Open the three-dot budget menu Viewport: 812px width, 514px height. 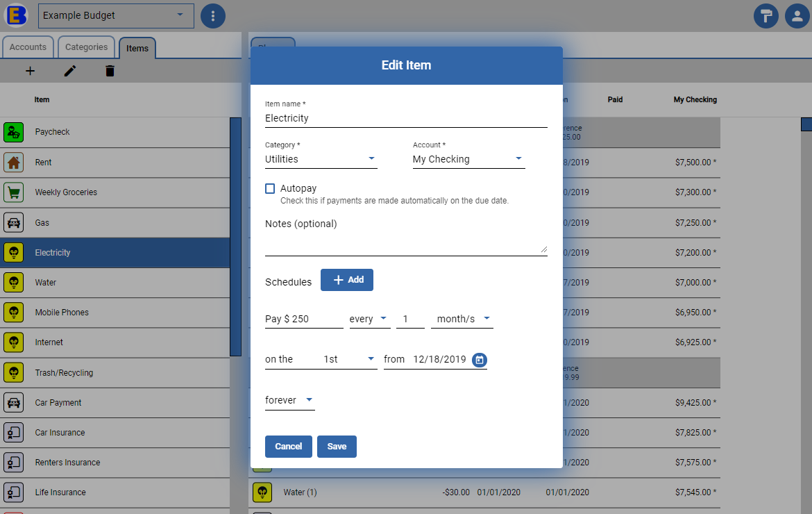click(x=213, y=16)
